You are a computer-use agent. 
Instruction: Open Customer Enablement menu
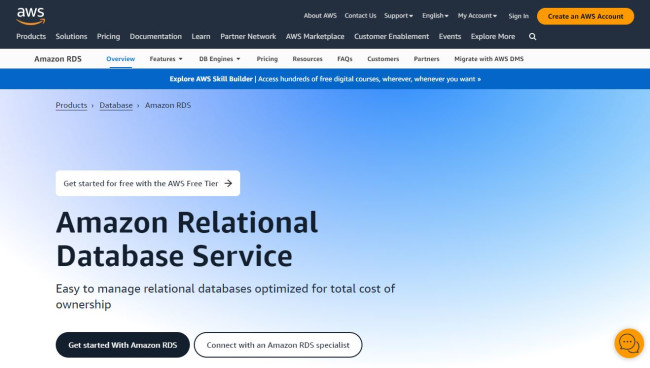point(391,36)
